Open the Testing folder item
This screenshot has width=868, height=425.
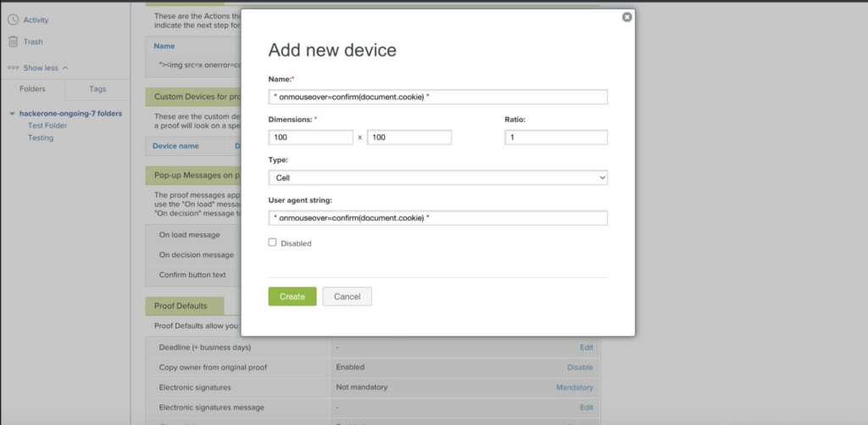tap(41, 137)
